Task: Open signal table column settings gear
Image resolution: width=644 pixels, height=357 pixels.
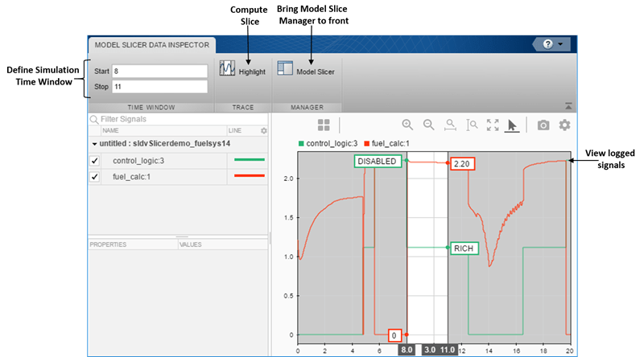Action: [x=264, y=130]
